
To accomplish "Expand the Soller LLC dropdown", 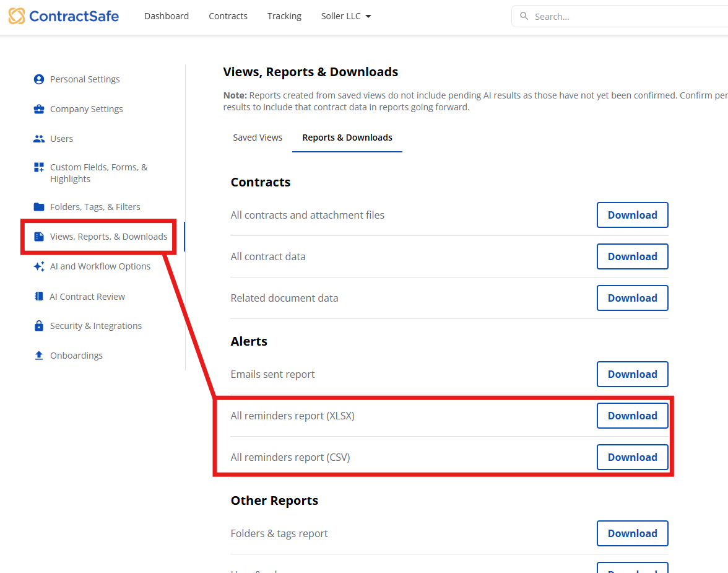I will coord(346,16).
